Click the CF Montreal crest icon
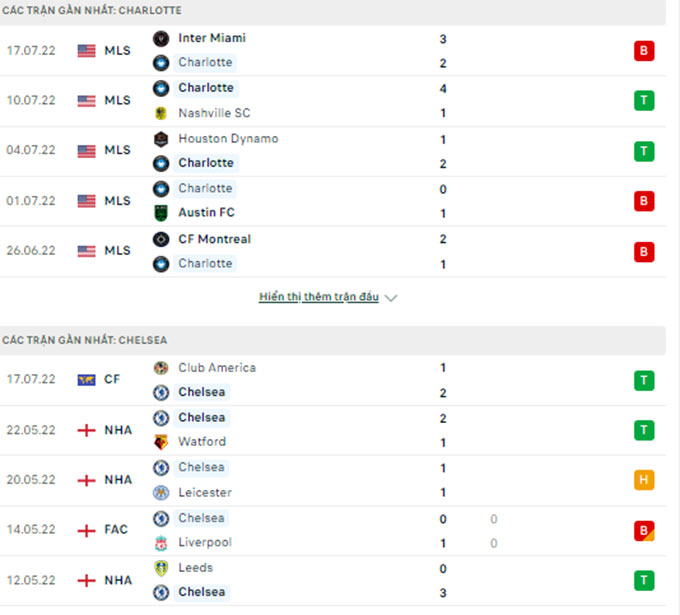 161,239
